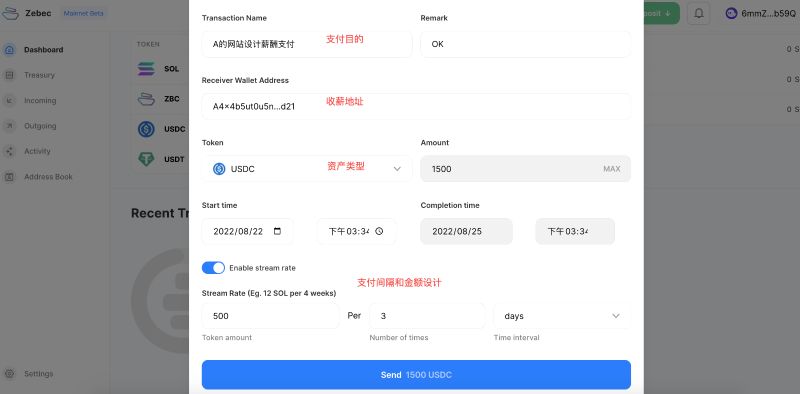
Task: Click the Address Book icon
Action: pos(9,177)
